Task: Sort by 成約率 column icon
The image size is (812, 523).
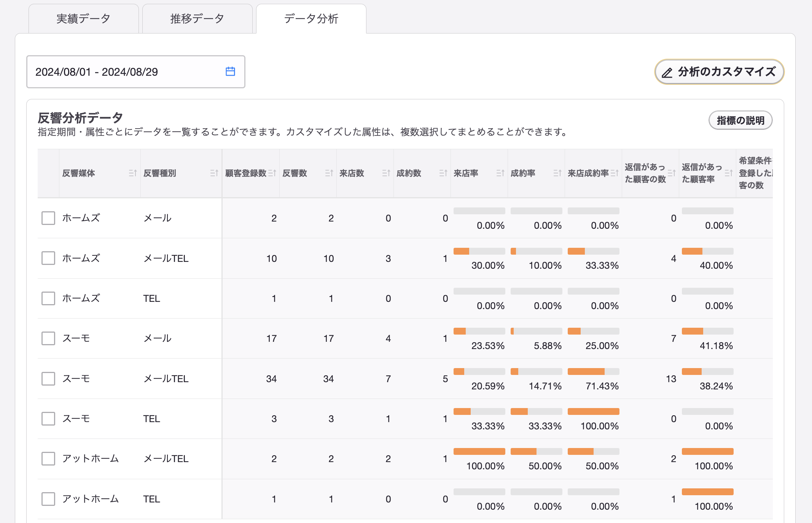Action: point(557,173)
